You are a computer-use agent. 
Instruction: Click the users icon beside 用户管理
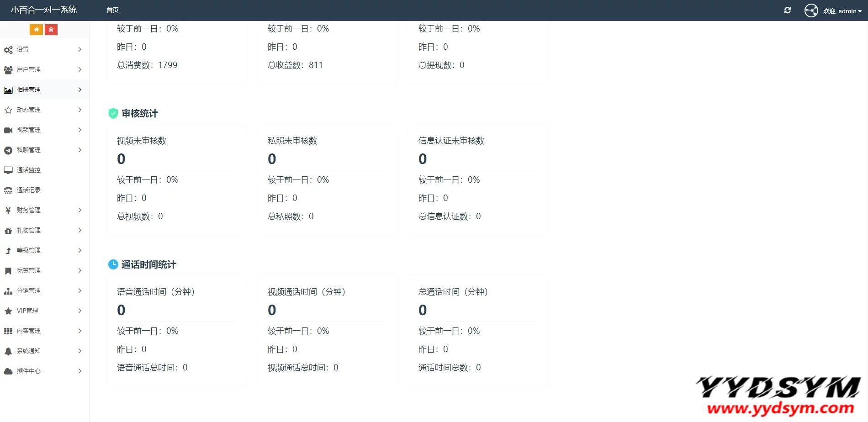8,70
